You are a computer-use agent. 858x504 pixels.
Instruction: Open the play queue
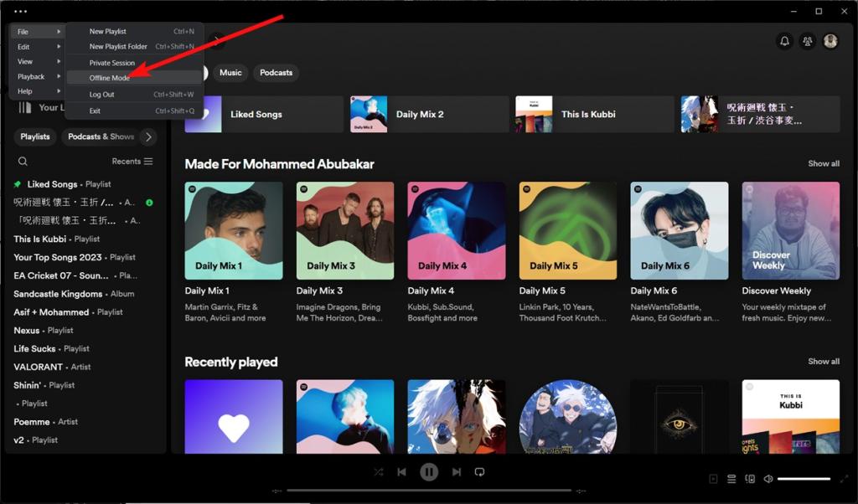(731, 478)
